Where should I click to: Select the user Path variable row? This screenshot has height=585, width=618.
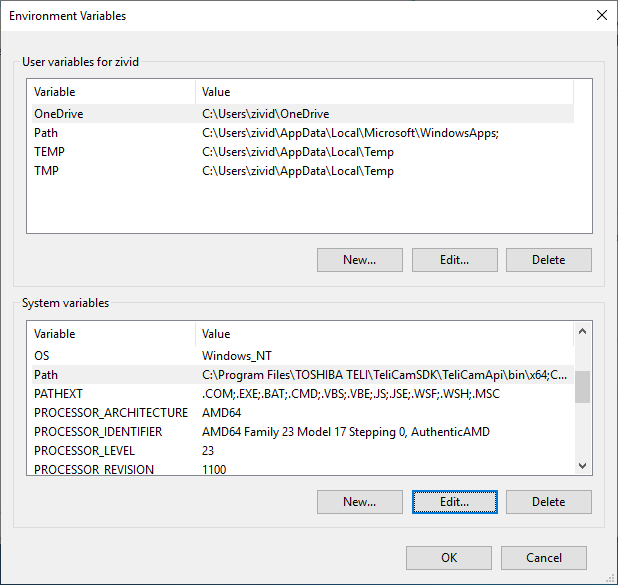tap(46, 133)
